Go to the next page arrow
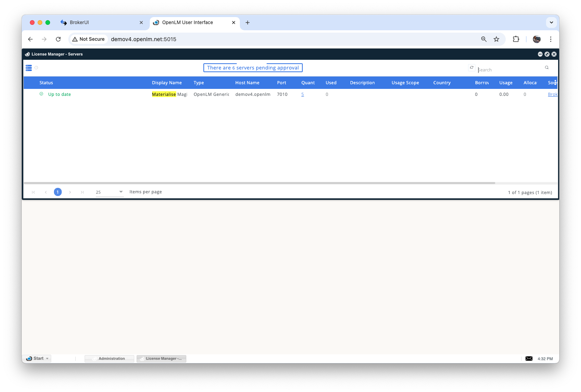 pyautogui.click(x=70, y=192)
